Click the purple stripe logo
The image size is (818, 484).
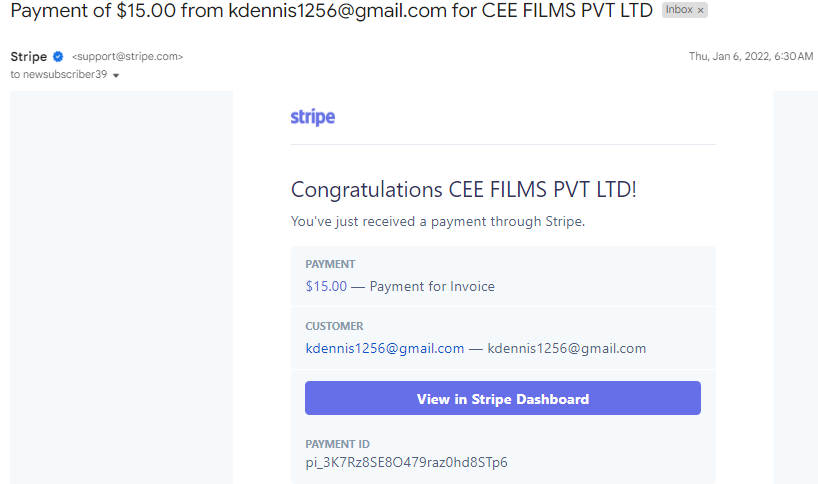click(312, 117)
